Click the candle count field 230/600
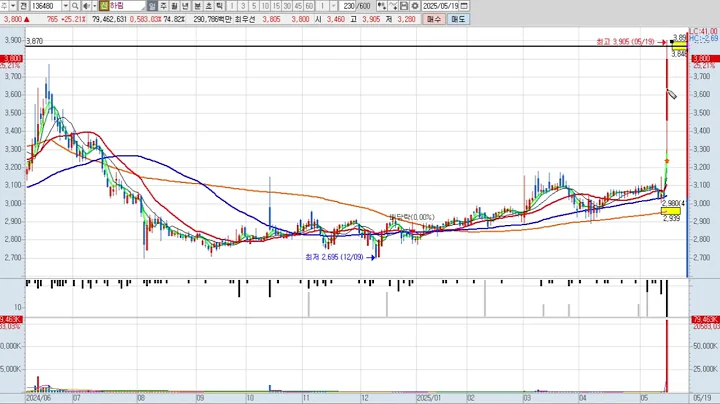720x404 pixels. point(356,6)
